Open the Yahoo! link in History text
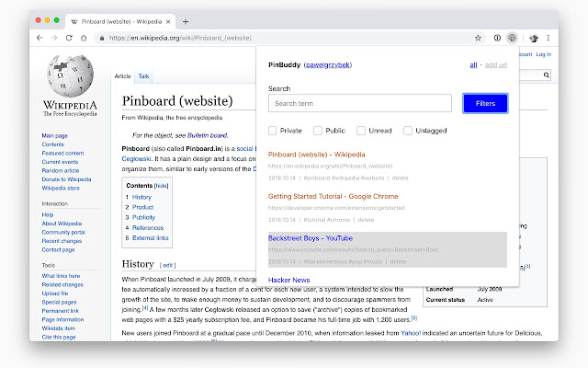 point(411,333)
